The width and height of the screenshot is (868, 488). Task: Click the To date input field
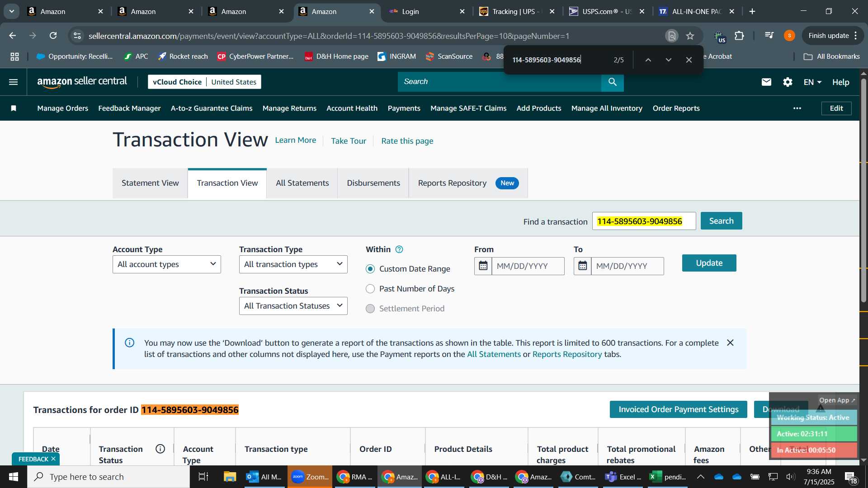627,266
